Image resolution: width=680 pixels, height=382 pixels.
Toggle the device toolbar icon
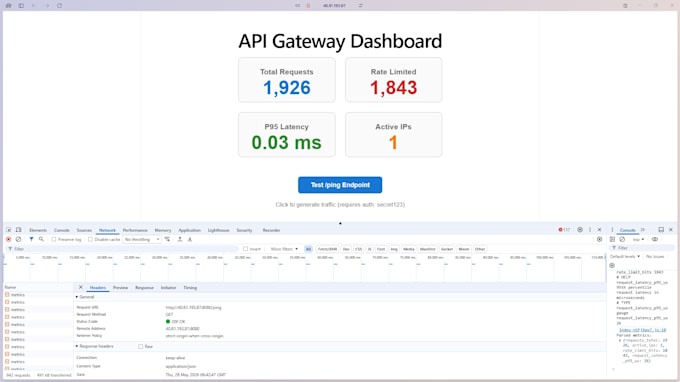coord(19,230)
